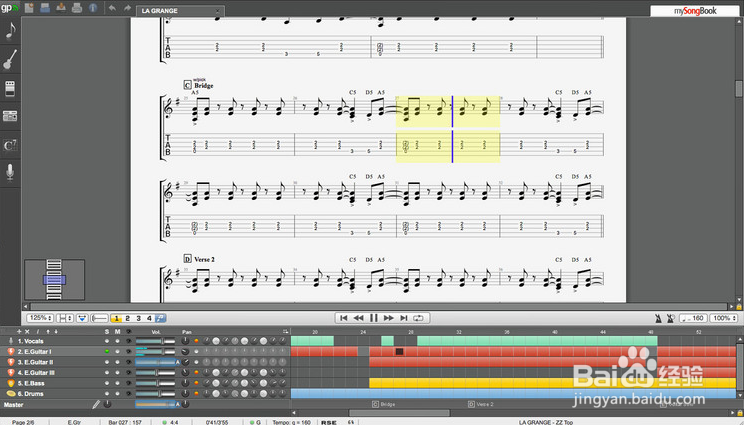Click the print icon in top toolbar
The height and width of the screenshot is (425, 746).
pos(77,8)
